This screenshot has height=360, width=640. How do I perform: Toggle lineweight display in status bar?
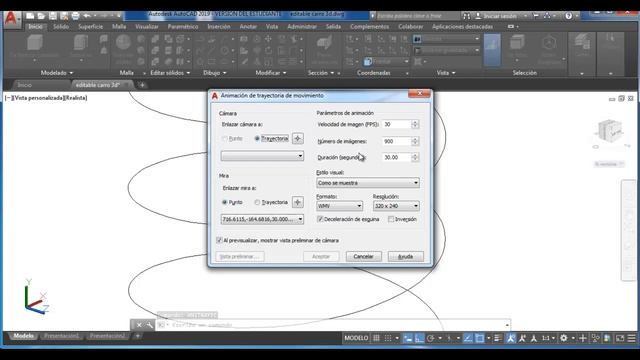(x=497, y=338)
